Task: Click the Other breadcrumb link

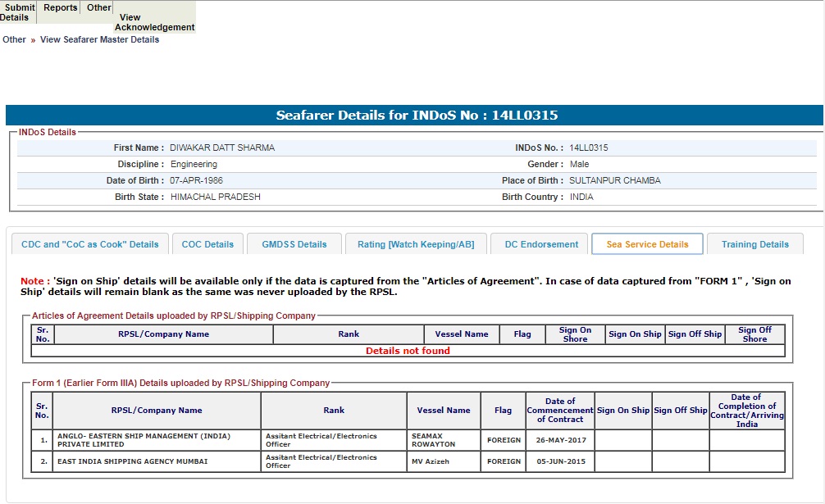Action: [14, 39]
